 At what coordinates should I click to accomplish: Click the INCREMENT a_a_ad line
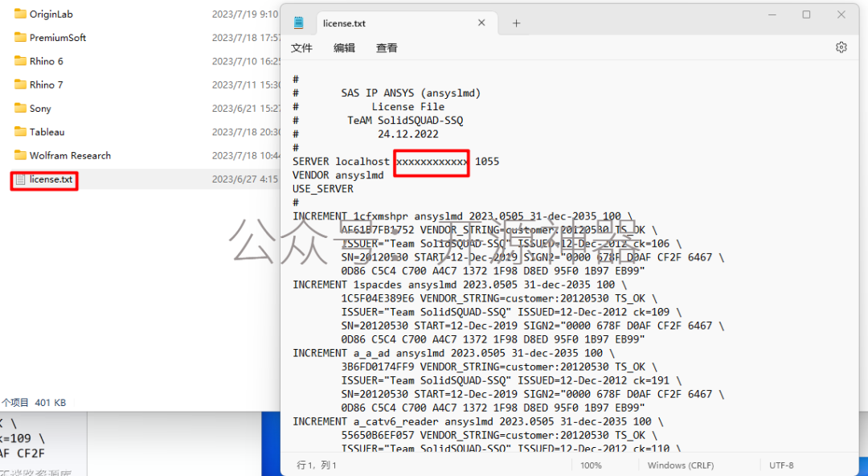tap(454, 354)
